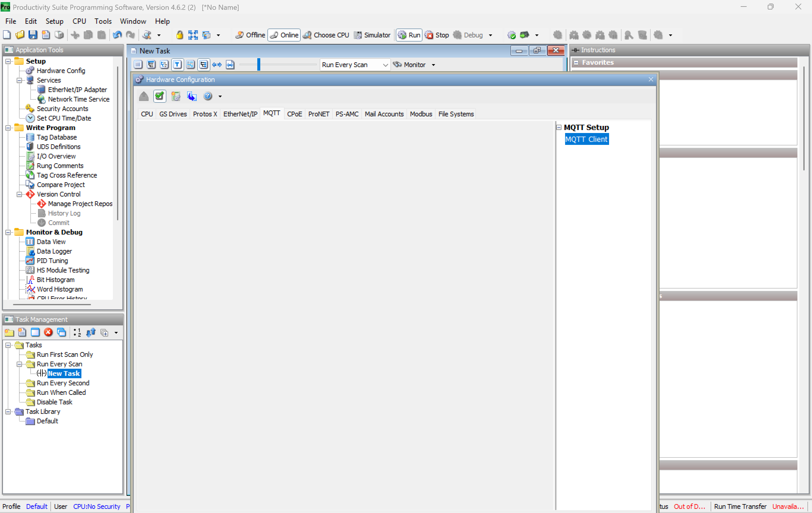Screen dimensions: 812x513
Task: Click the Choose CPU button
Action: click(326, 35)
